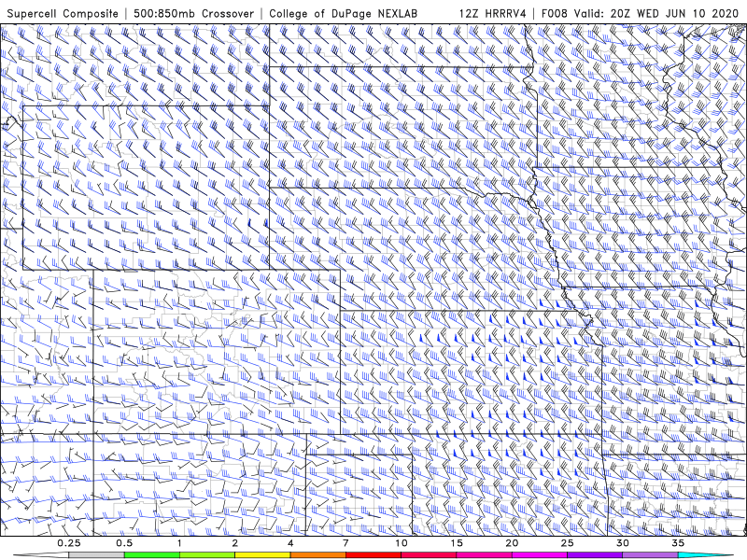Click the yellow color bar segment after 2

pos(262,555)
